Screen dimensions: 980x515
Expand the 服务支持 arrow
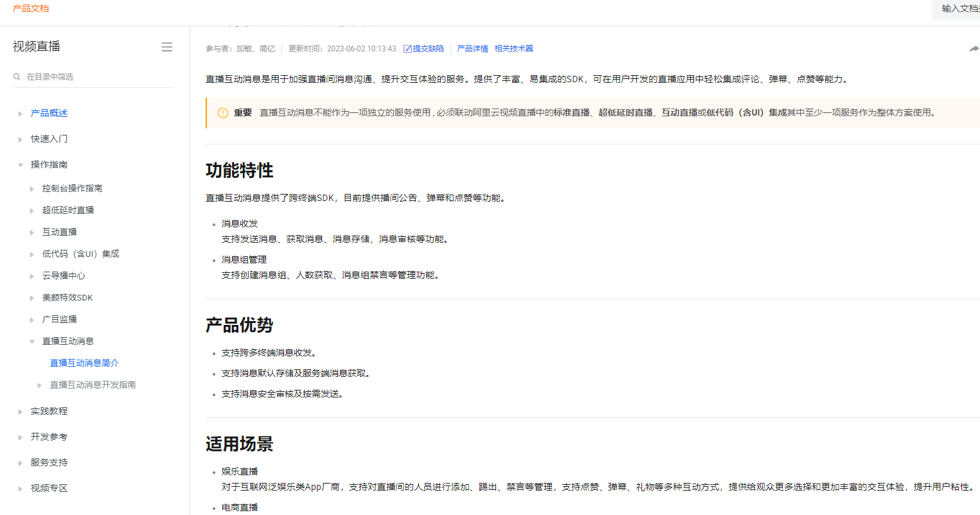[20, 463]
